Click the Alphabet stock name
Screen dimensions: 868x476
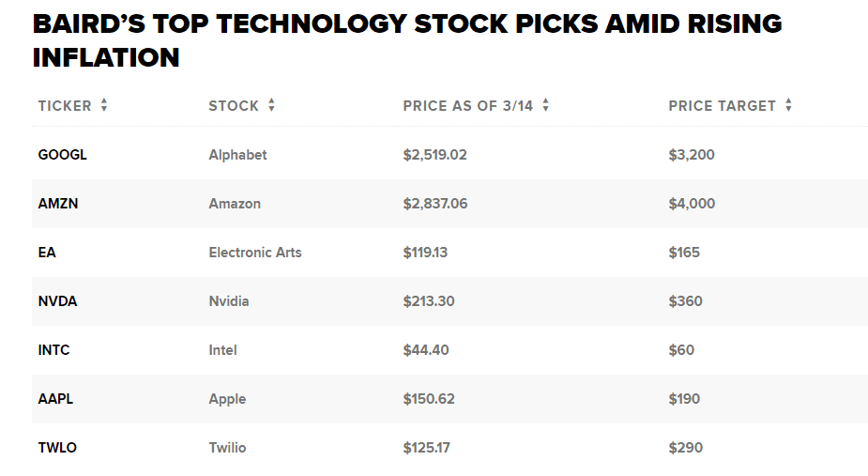click(x=237, y=155)
